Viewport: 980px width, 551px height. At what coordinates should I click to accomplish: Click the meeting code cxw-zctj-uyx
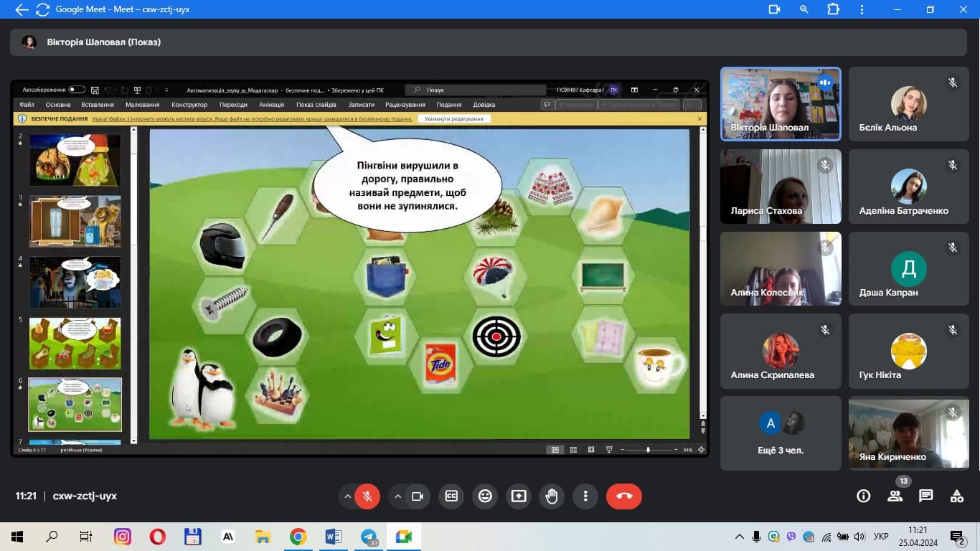85,496
